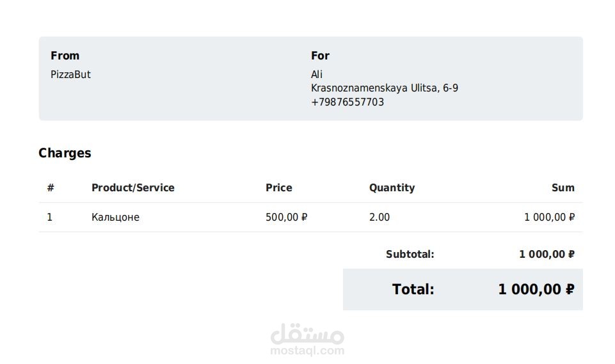Image resolution: width=615 pixels, height=364 pixels.
Task: Click the Quantity column header
Action: [392, 188]
